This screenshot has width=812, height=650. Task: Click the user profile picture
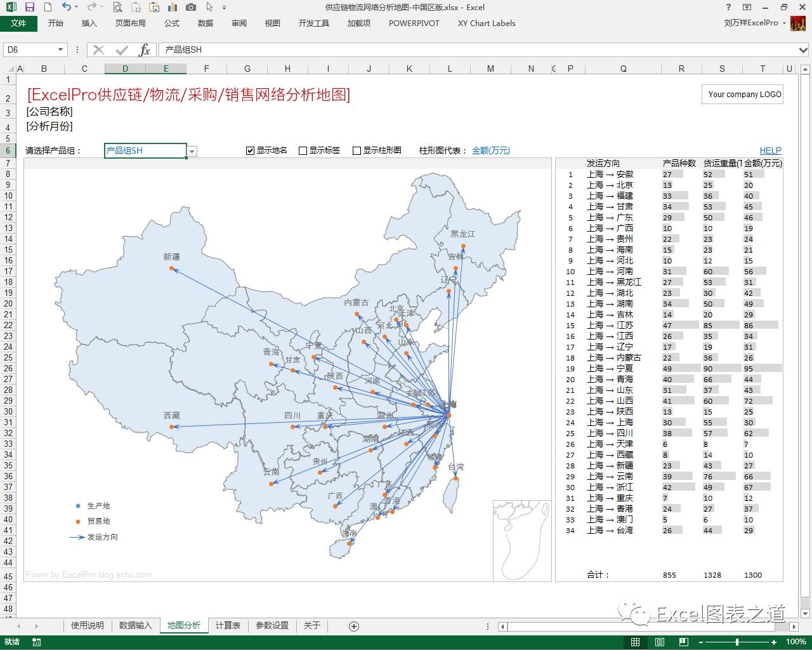tap(798, 23)
